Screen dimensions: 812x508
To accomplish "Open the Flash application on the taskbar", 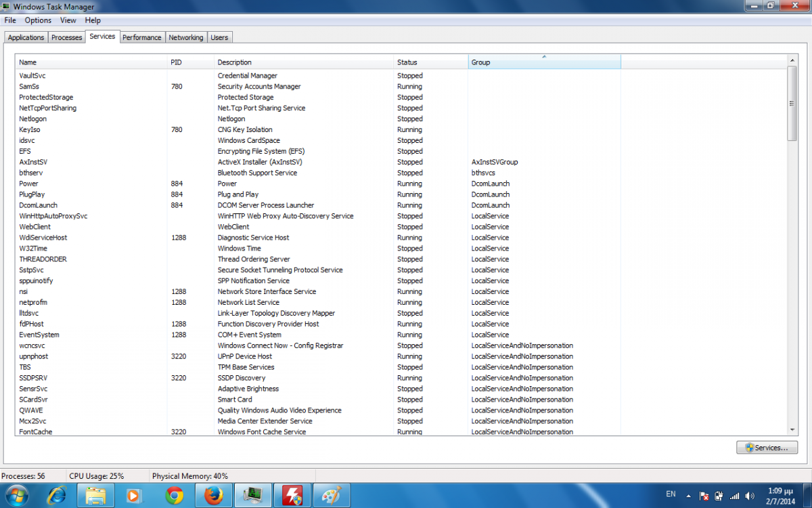I will pyautogui.click(x=292, y=495).
